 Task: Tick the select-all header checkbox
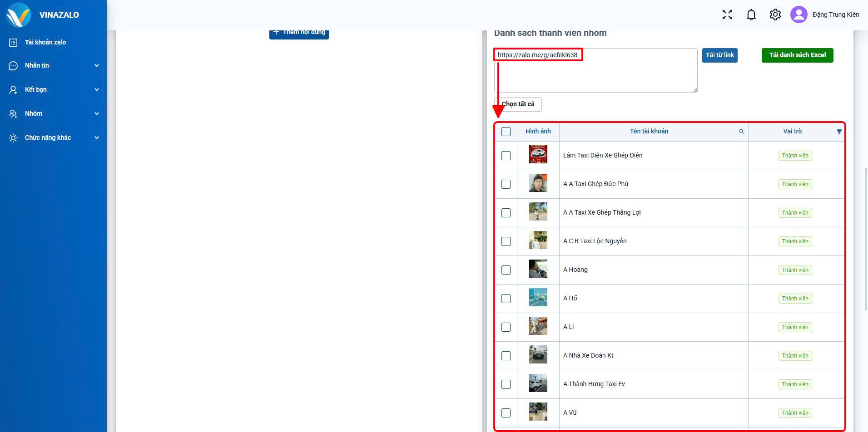506,132
